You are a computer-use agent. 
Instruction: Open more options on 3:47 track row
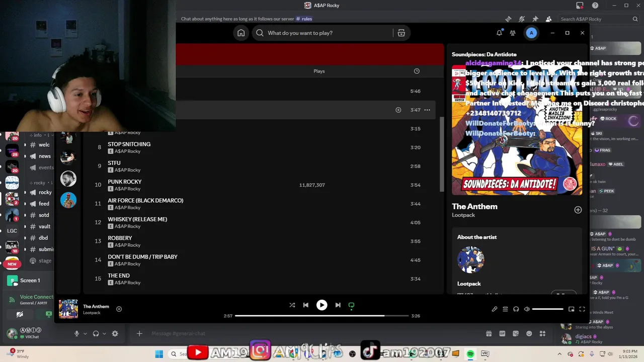[x=427, y=110]
